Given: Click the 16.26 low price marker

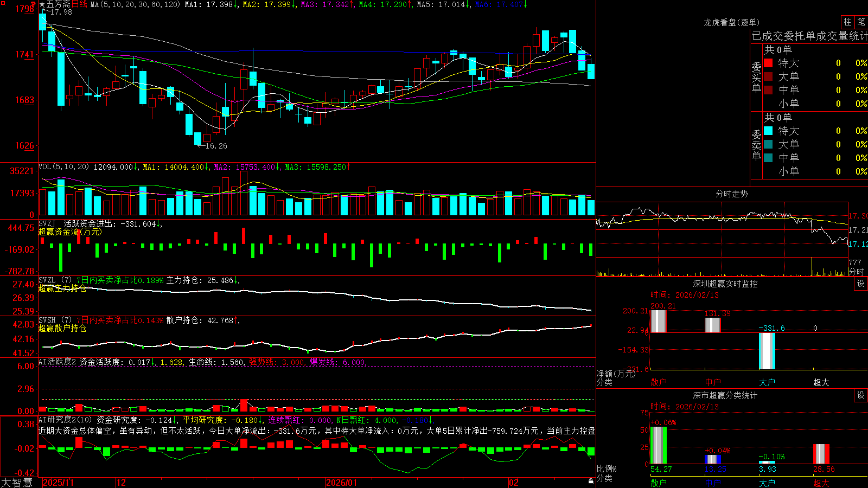Looking at the screenshot, I should point(216,146).
